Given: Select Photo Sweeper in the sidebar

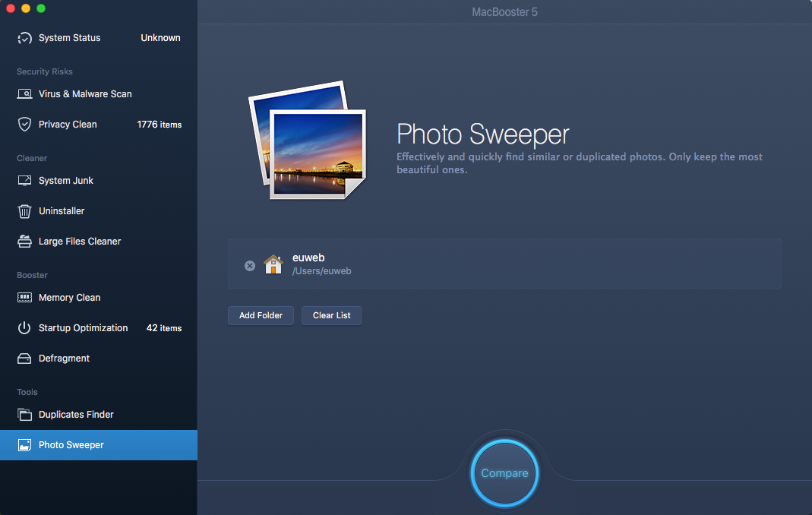Looking at the screenshot, I should click(99, 445).
